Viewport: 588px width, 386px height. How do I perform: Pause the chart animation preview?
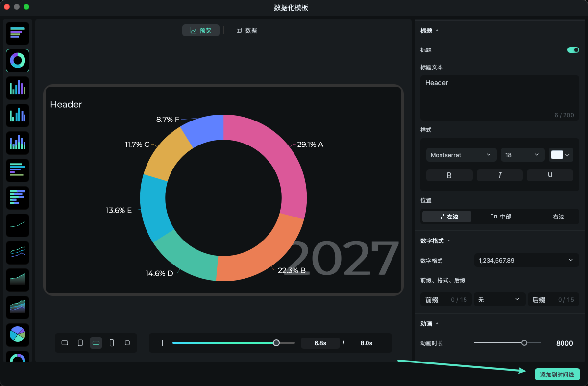coord(161,343)
